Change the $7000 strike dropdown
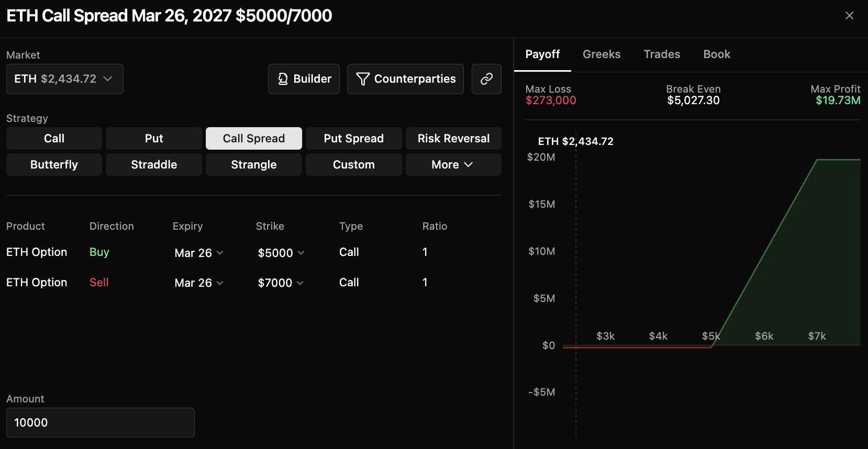This screenshot has height=449, width=868. [x=281, y=283]
